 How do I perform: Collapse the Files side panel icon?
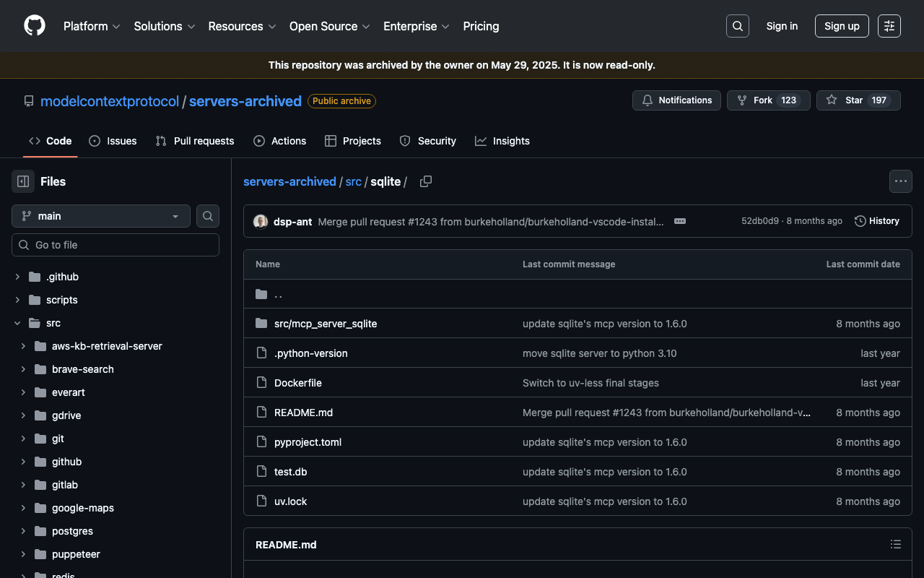tap(23, 181)
